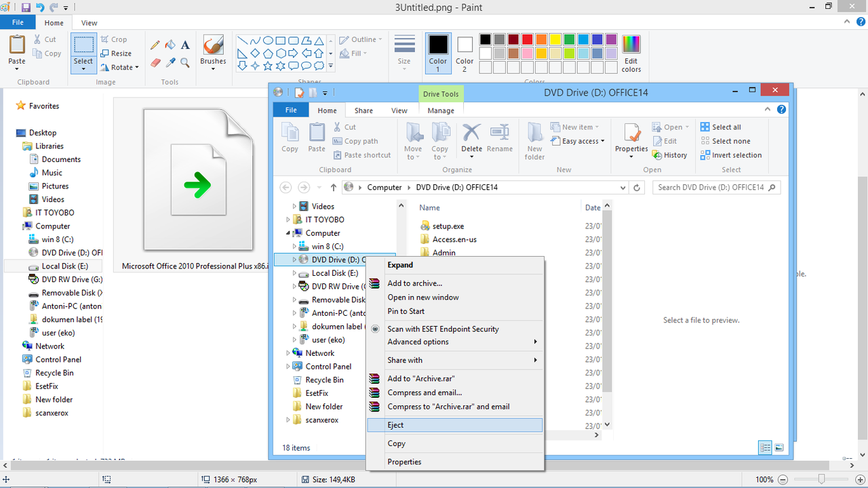Open Paint View tab
This screenshot has height=488, width=868.
(x=89, y=23)
